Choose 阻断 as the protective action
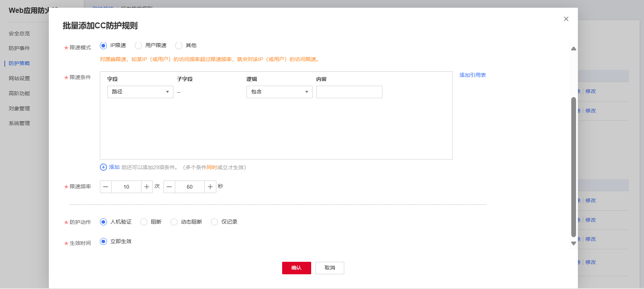 click(x=144, y=222)
